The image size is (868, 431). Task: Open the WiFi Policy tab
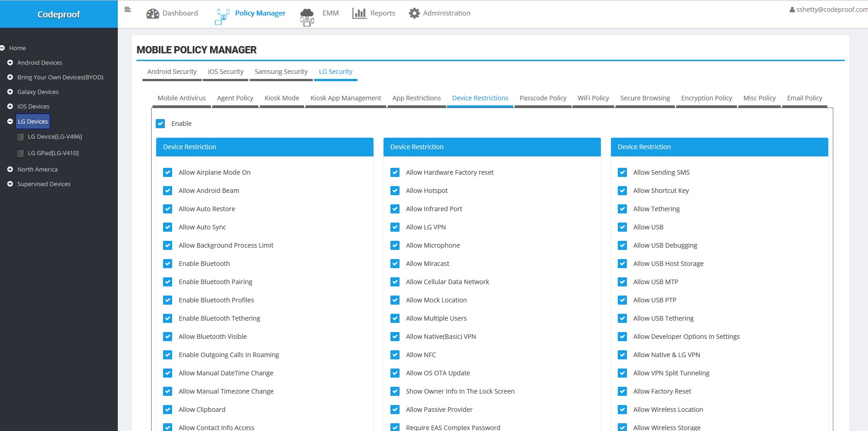click(x=593, y=98)
